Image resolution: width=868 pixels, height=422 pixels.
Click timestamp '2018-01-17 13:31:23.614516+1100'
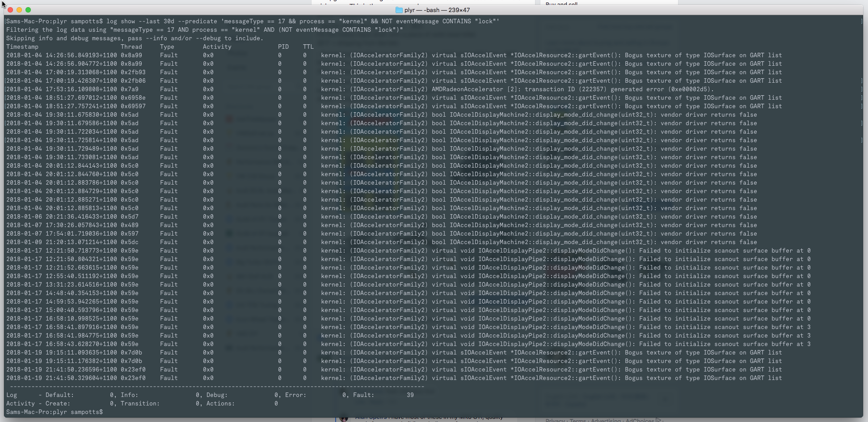point(62,285)
